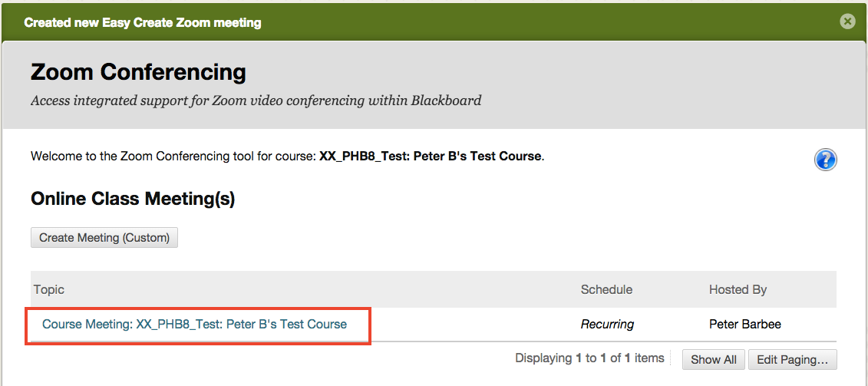Click the Online Class Meeting(s) heading
The width and height of the screenshot is (868, 386).
[133, 200]
